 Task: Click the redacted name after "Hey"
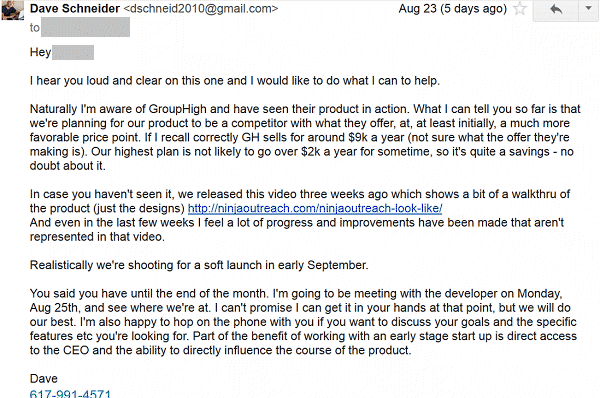point(73,52)
